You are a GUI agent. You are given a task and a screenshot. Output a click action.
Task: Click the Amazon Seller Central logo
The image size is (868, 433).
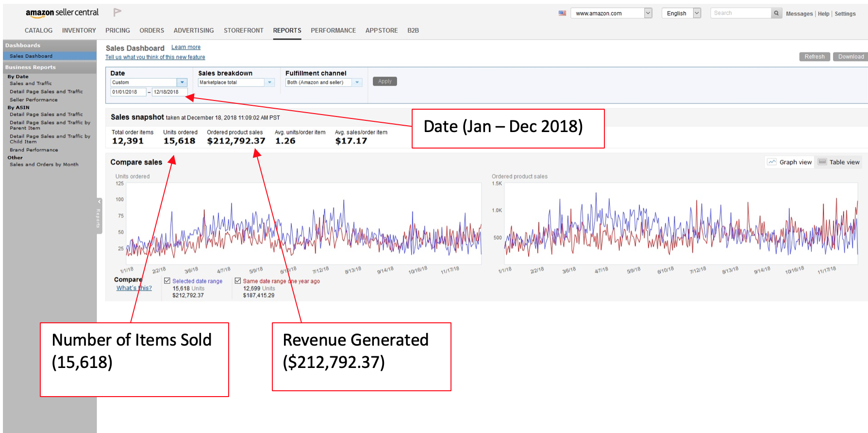(x=62, y=13)
